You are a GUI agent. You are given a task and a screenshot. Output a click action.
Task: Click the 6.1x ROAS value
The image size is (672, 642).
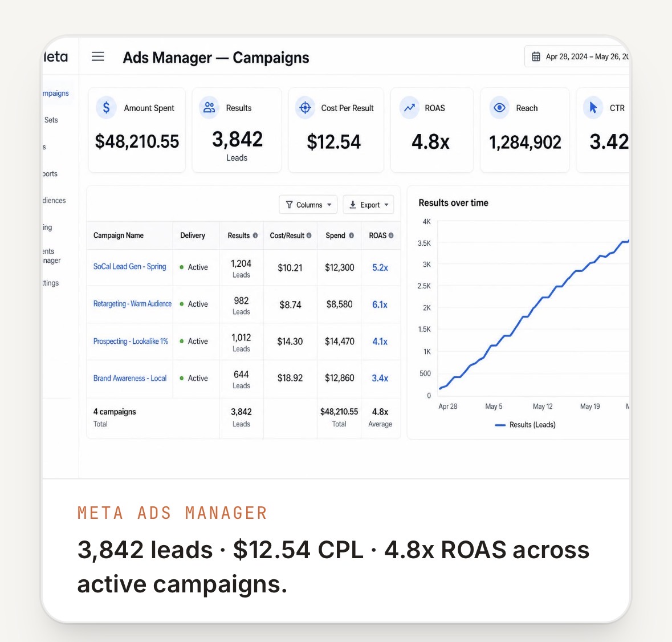(380, 304)
